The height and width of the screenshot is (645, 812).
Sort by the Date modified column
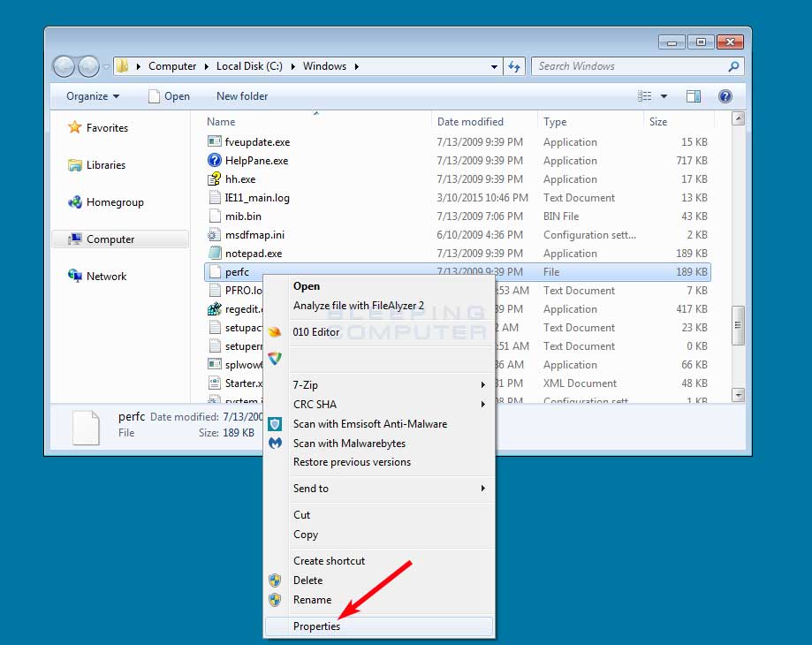(470, 122)
